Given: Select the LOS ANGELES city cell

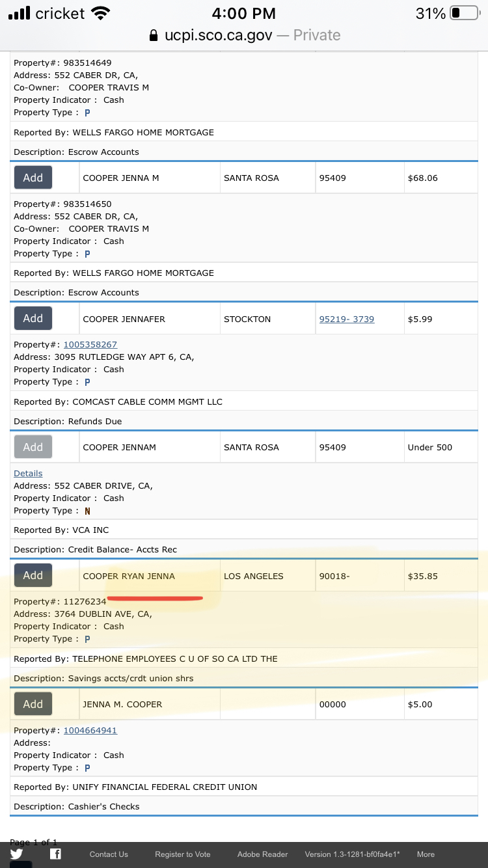Looking at the screenshot, I should [x=268, y=576].
